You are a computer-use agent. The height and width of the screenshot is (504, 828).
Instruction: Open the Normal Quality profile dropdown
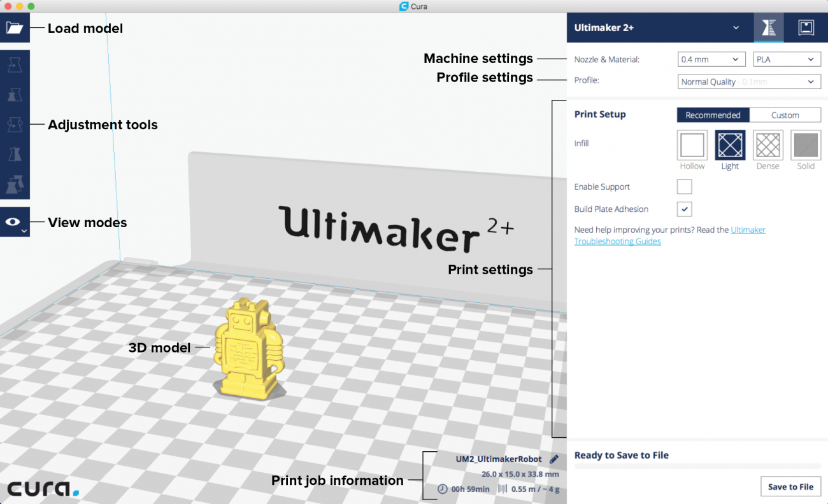click(749, 81)
